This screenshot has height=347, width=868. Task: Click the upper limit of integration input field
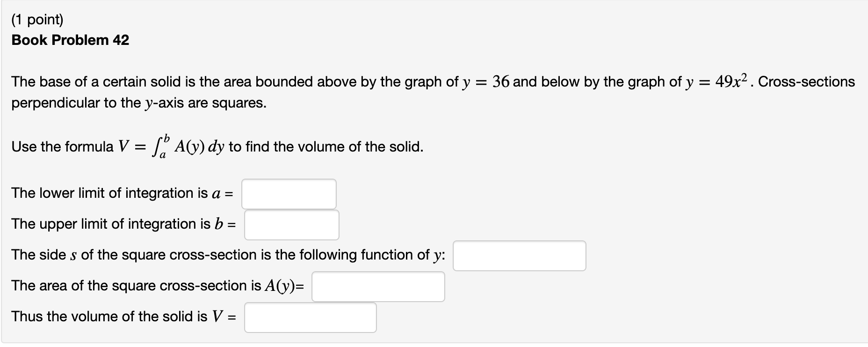[x=291, y=224]
